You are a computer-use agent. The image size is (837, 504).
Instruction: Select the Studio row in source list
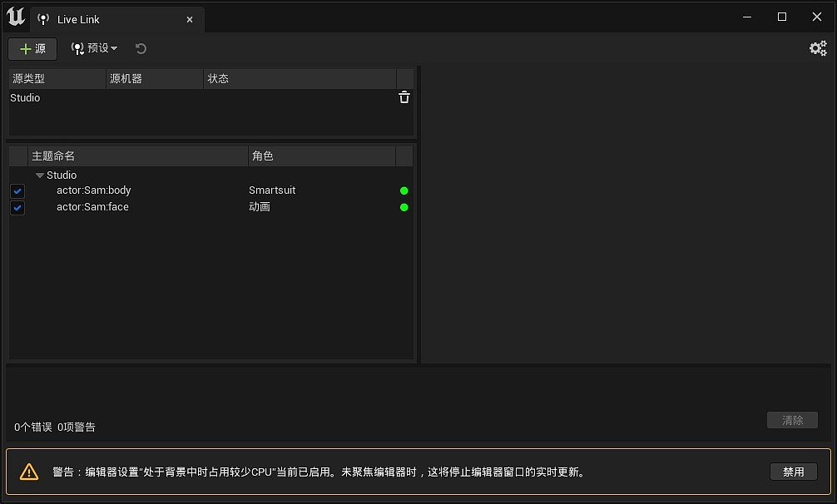83,97
